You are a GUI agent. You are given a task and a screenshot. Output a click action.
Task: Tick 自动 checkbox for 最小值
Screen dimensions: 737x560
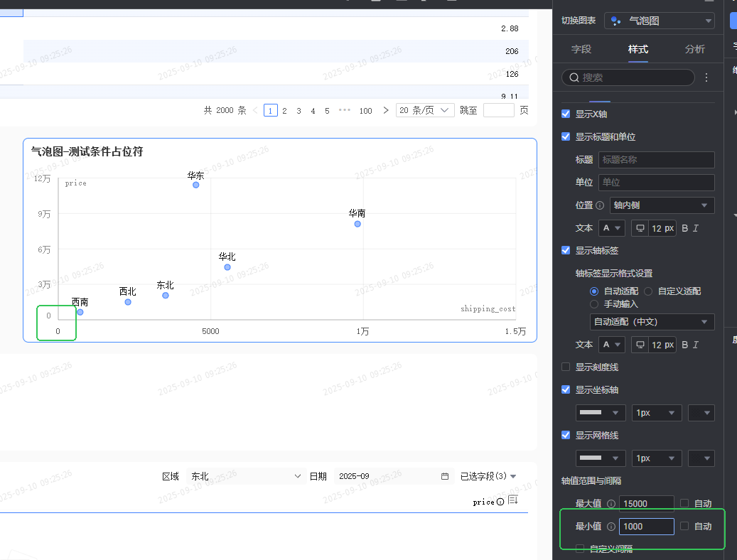[684, 526]
